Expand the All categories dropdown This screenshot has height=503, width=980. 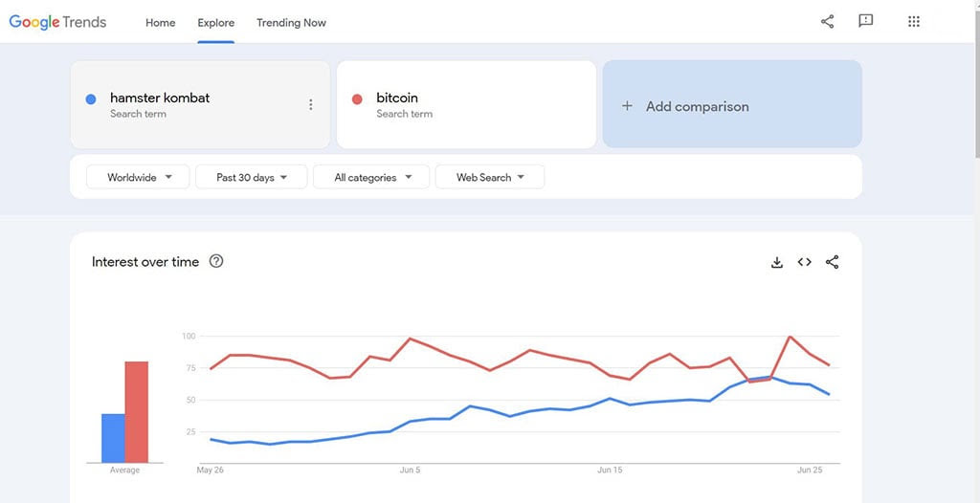tap(372, 177)
